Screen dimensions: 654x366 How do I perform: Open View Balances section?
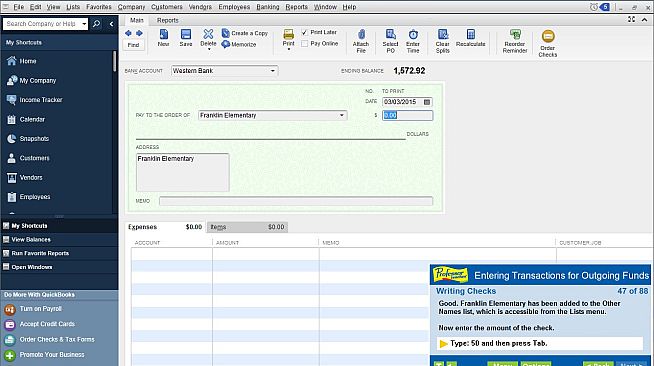click(x=59, y=240)
